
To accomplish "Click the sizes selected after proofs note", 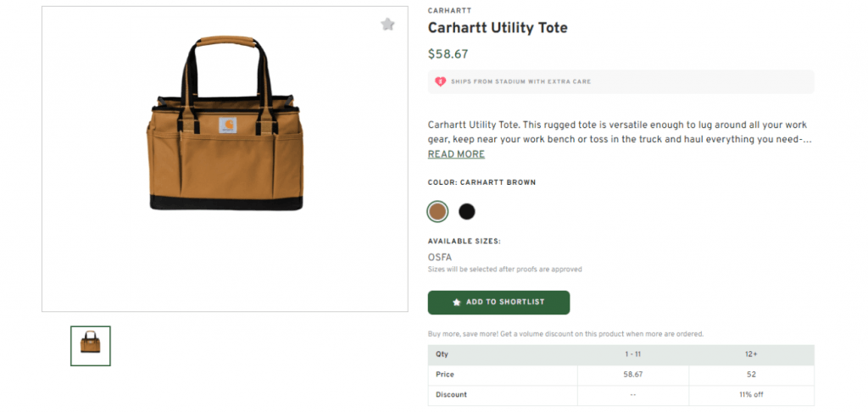I will point(505,270).
